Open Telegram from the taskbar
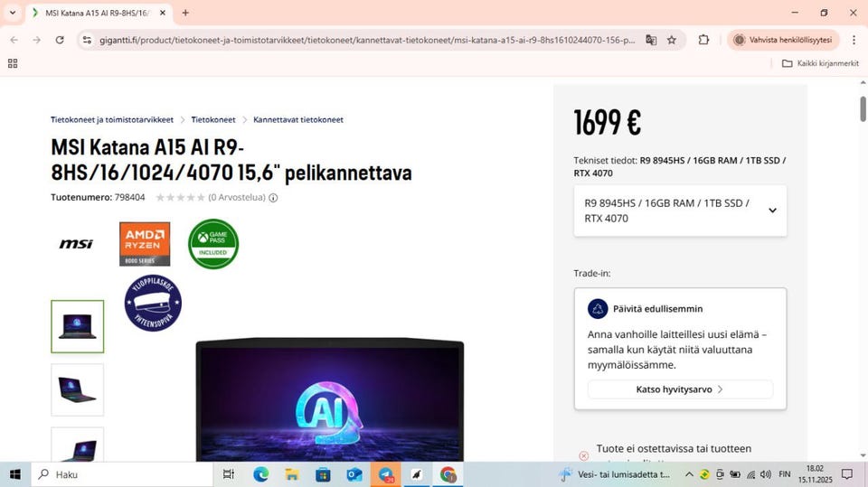 (385, 474)
